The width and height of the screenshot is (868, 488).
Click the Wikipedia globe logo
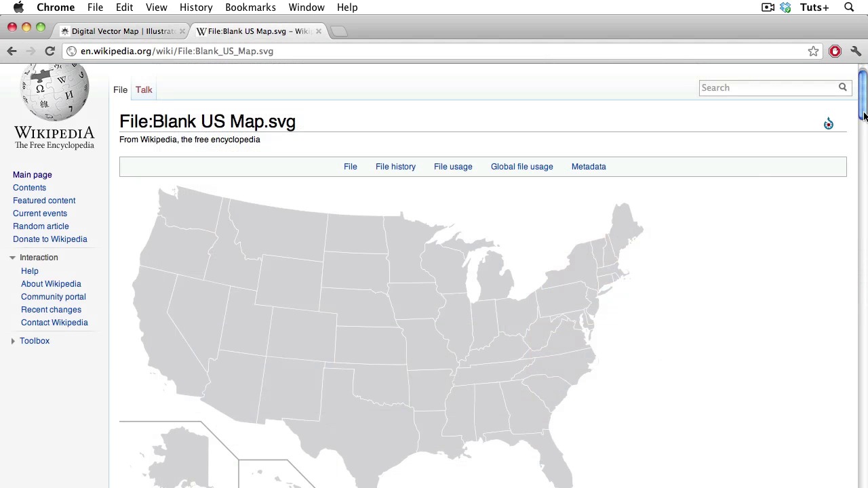[54, 95]
